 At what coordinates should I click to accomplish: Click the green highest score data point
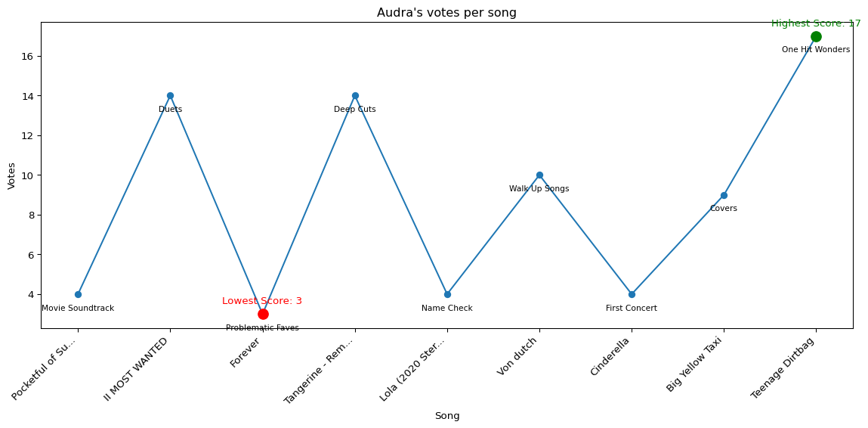coord(816,36)
